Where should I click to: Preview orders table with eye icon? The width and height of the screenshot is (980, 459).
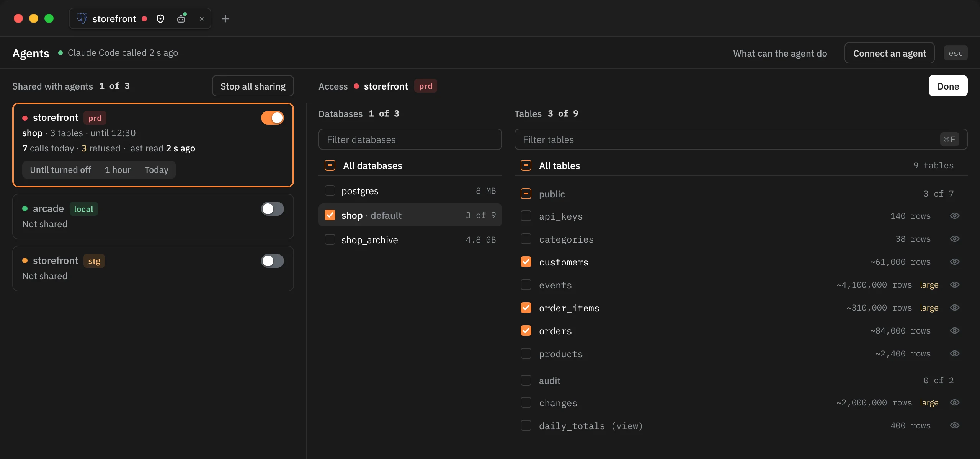point(955,330)
